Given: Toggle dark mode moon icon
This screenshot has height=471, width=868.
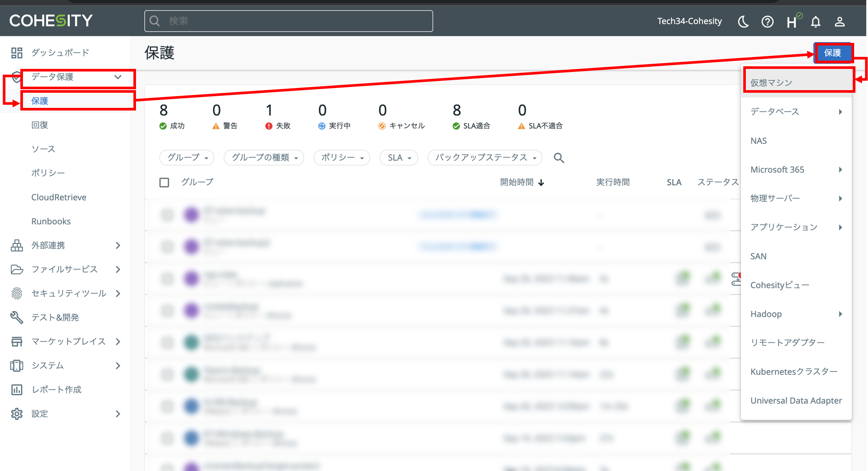Looking at the screenshot, I should pos(743,21).
